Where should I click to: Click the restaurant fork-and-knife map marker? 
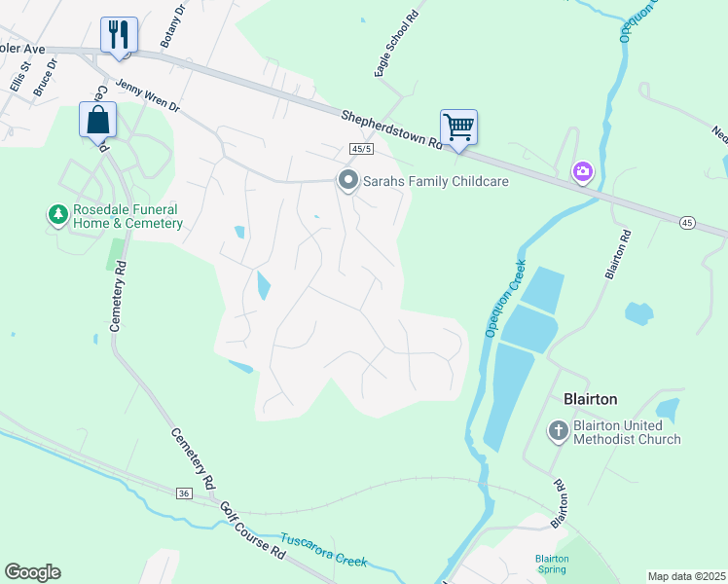[x=119, y=38]
